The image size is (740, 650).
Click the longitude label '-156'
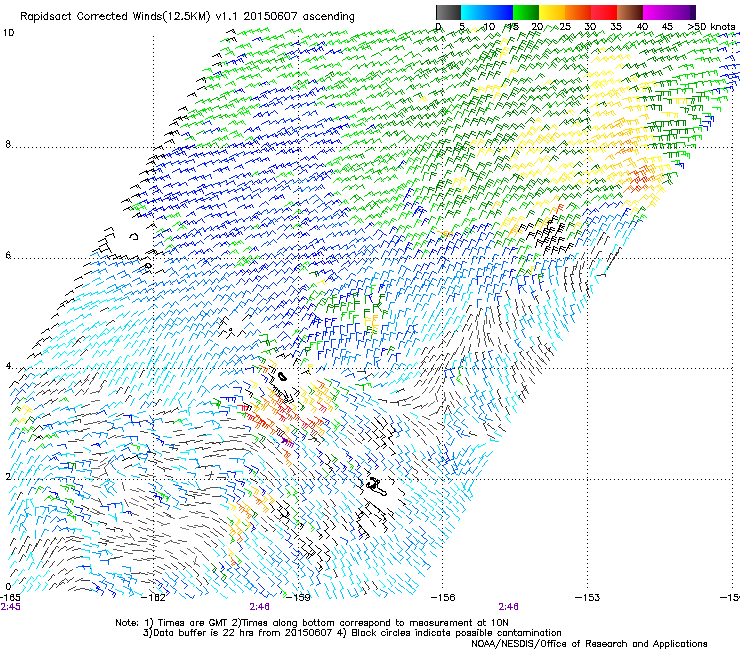[443, 598]
